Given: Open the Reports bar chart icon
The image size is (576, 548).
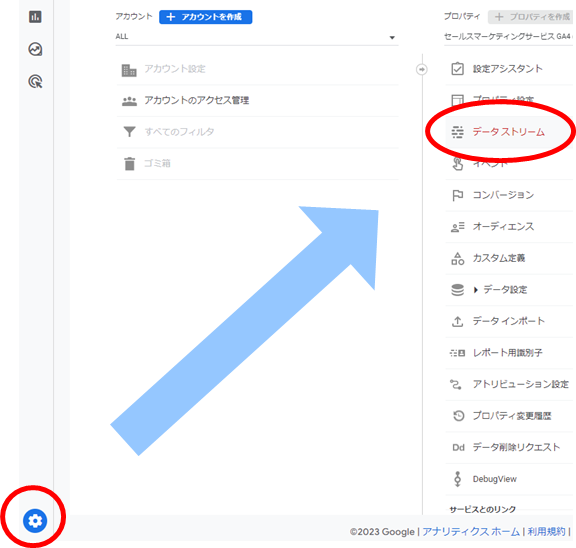Looking at the screenshot, I should [35, 17].
